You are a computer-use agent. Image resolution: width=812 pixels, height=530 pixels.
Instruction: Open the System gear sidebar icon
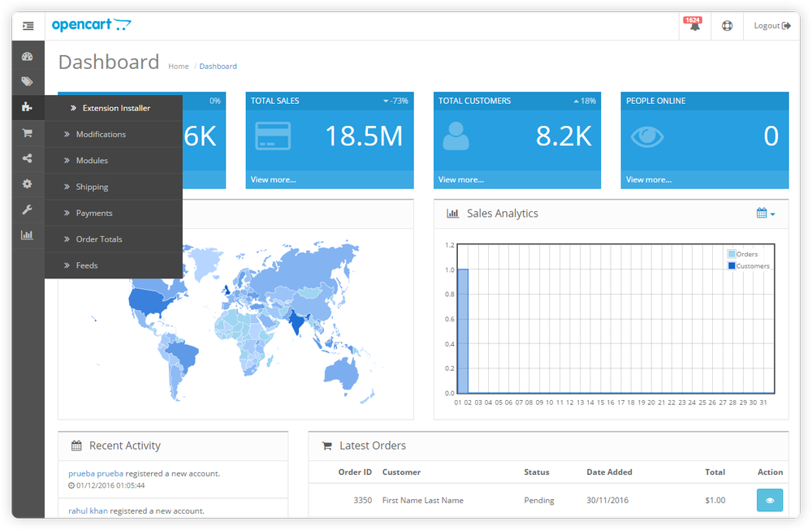pyautogui.click(x=28, y=183)
